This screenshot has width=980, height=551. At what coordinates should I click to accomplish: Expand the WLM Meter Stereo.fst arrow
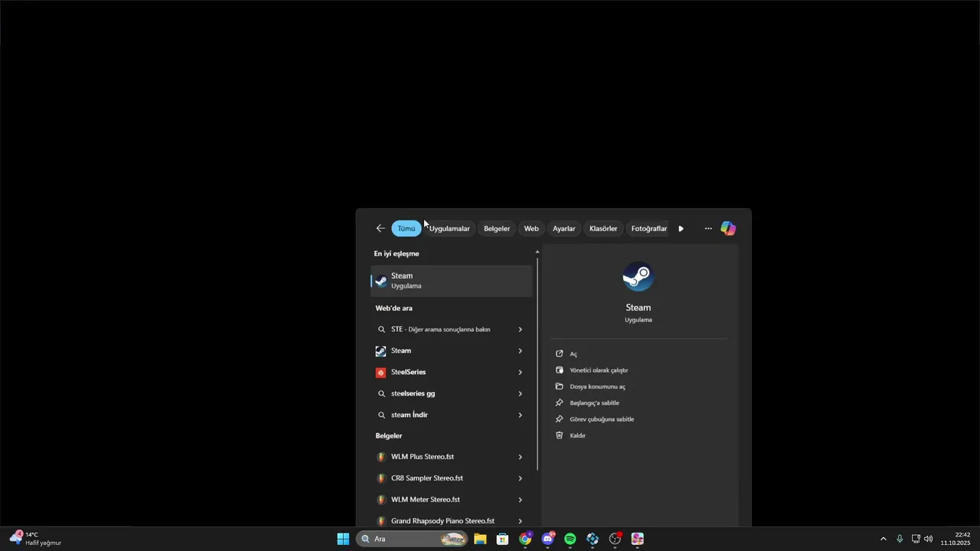(x=520, y=500)
